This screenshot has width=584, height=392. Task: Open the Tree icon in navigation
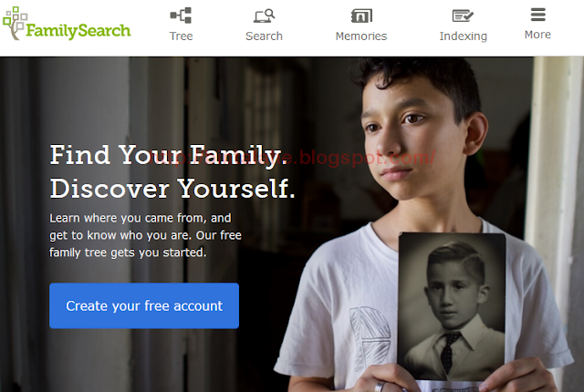pyautogui.click(x=181, y=15)
